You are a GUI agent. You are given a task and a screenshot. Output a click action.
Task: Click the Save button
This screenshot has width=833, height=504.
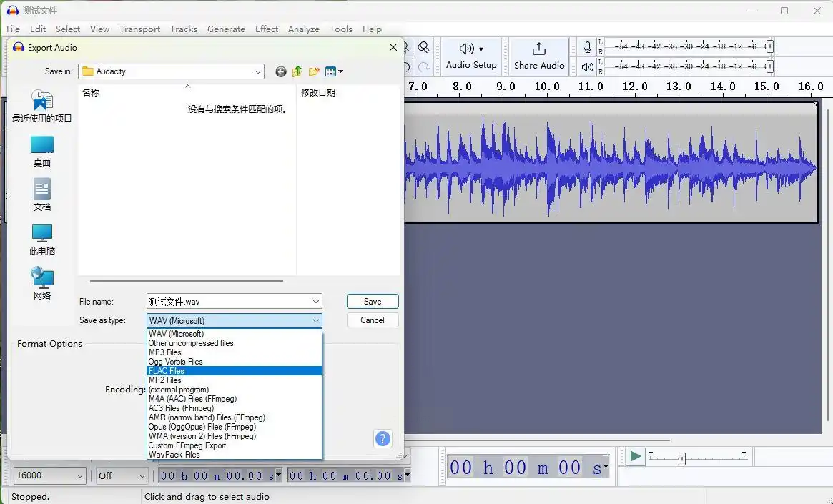[x=373, y=302]
